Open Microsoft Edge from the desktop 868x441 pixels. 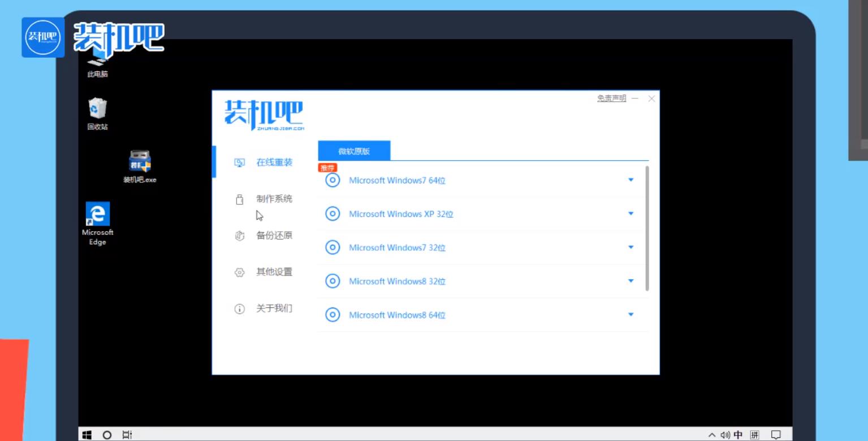coord(97,224)
